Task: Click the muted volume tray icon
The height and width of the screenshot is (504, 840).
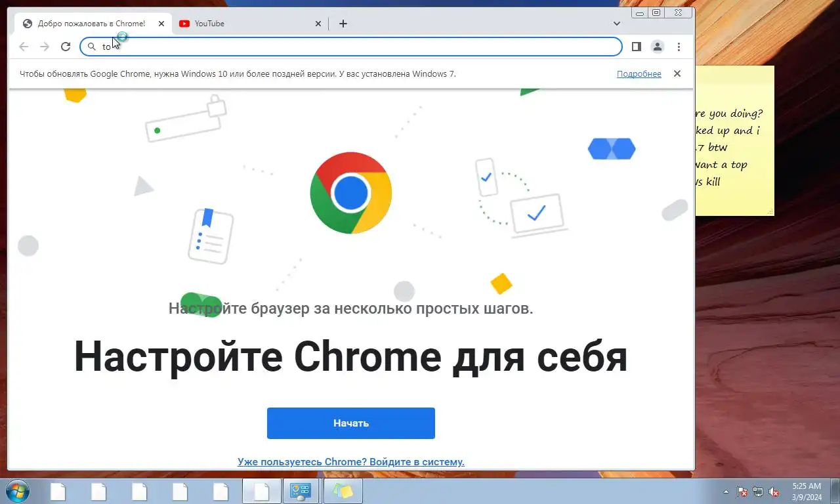Action: 774,492
